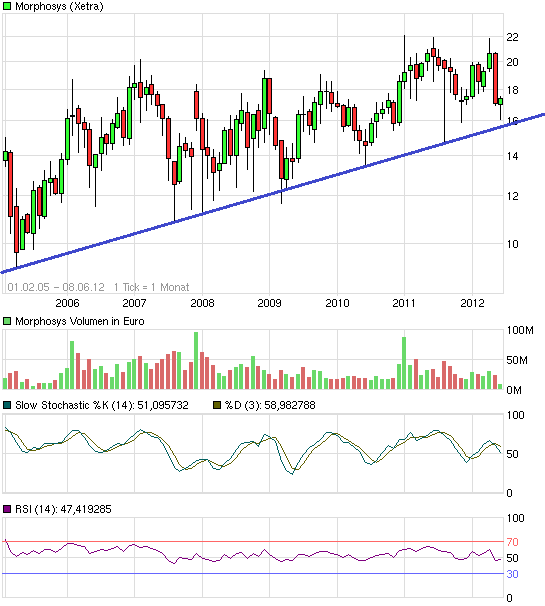Click the %D (3): 58,982788 text

point(270,405)
